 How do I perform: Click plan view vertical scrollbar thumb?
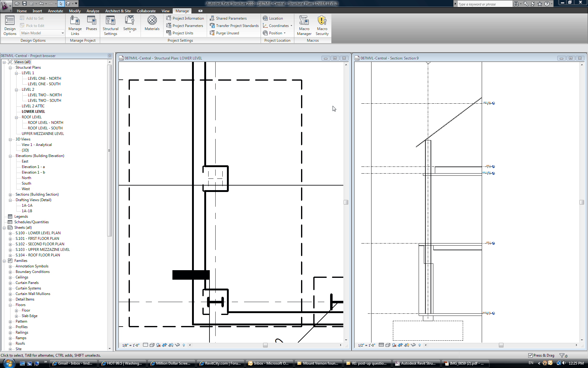pyautogui.click(x=346, y=202)
